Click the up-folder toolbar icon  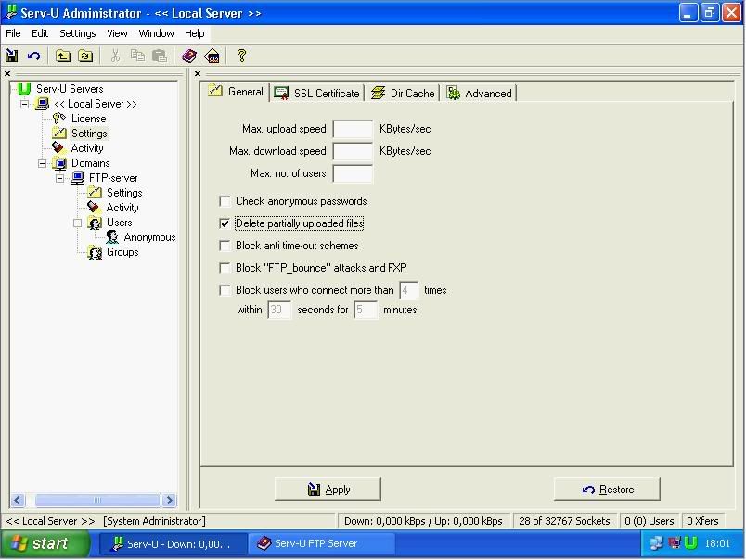tap(63, 56)
